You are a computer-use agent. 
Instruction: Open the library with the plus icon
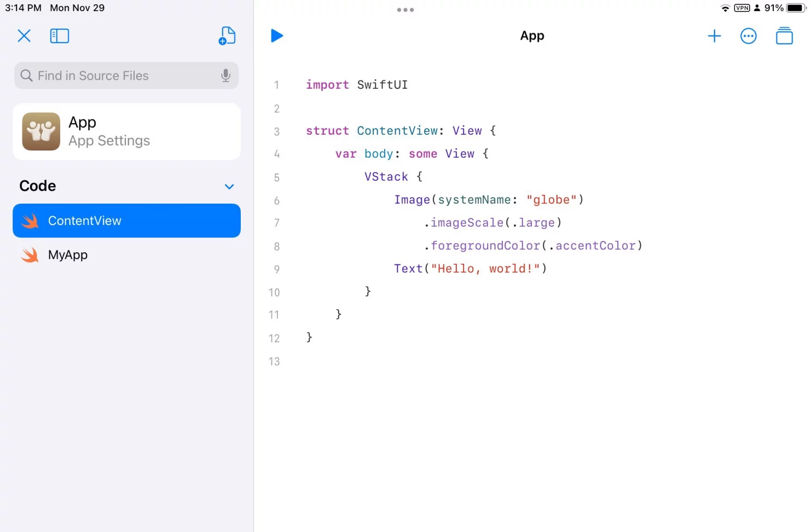(x=714, y=36)
